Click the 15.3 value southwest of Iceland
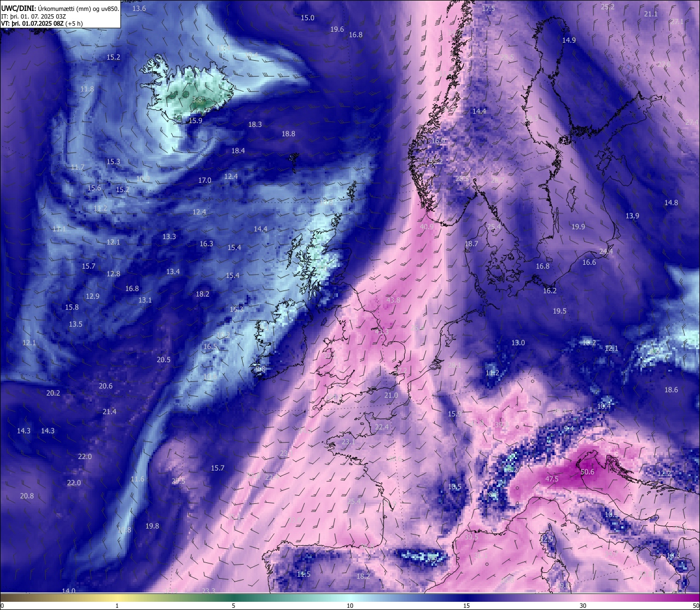This screenshot has width=700, height=610. click(x=113, y=161)
